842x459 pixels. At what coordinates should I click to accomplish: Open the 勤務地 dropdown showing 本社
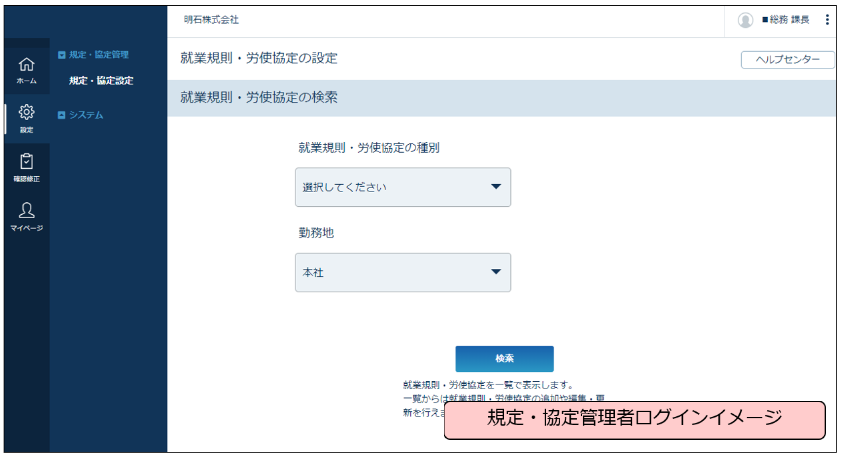403,272
